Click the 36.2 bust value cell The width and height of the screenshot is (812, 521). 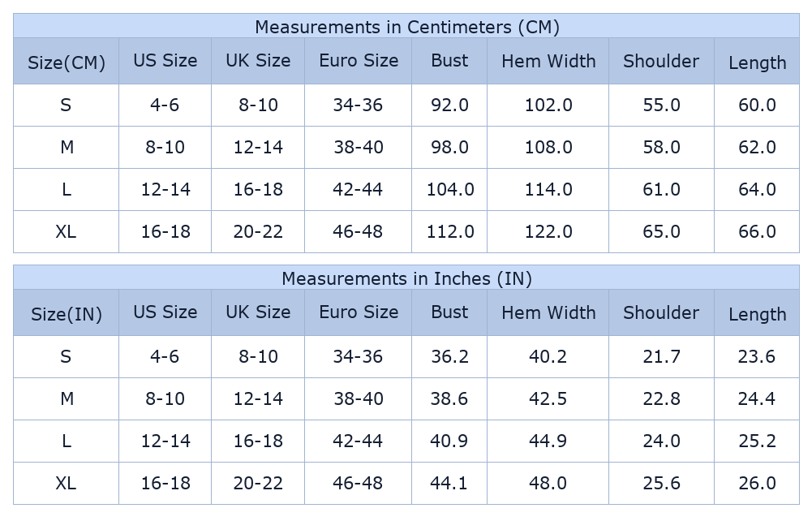pos(449,356)
